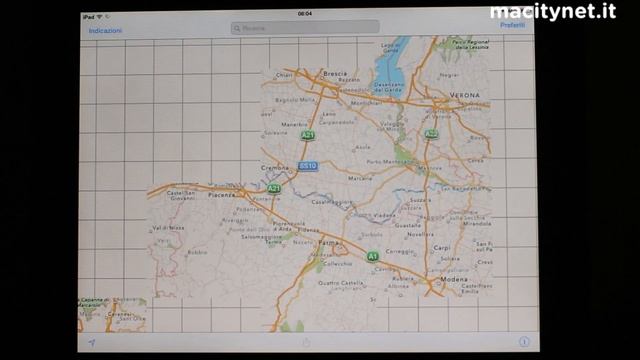Tap the Guastalla town label

click(408, 225)
